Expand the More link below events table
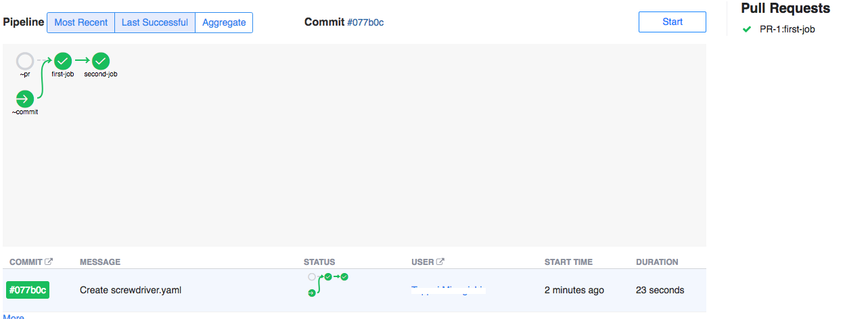868x319 pixels. coord(14,316)
